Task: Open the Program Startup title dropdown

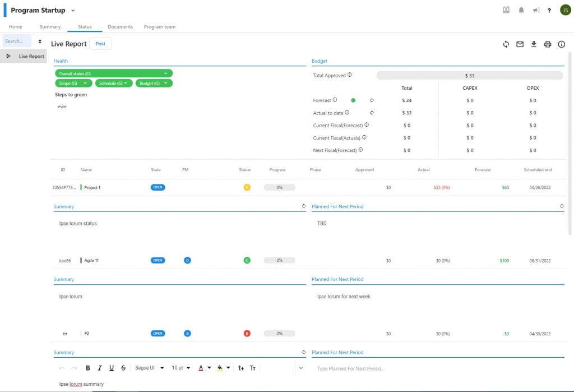Action: pos(73,11)
